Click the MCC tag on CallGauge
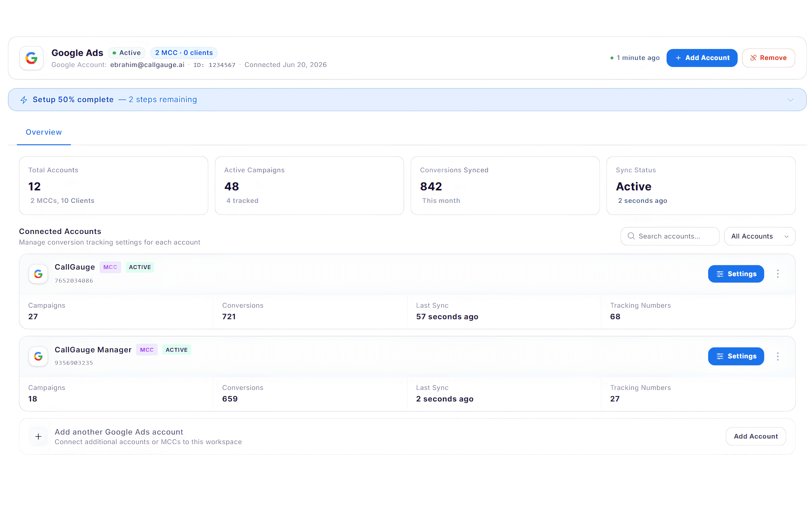The width and height of the screenshot is (812, 508). click(110, 267)
